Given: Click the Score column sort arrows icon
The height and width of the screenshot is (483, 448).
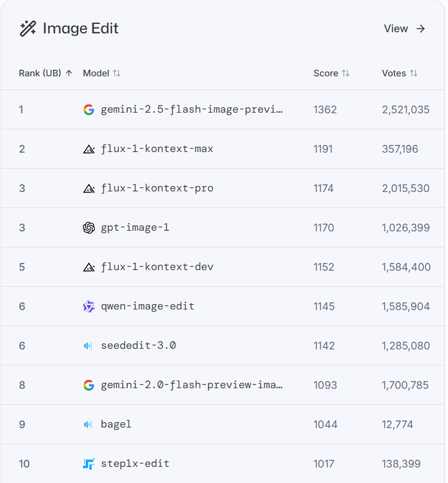Looking at the screenshot, I should [346, 73].
